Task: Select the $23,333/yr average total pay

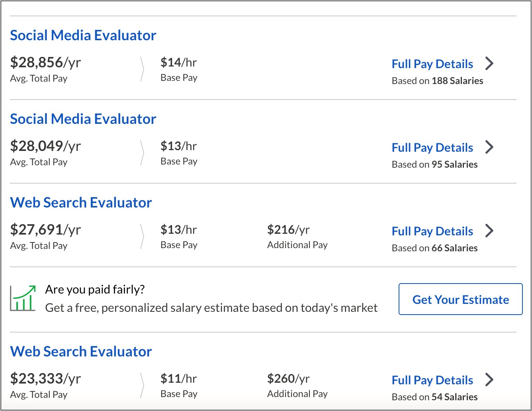Action: [x=45, y=379]
